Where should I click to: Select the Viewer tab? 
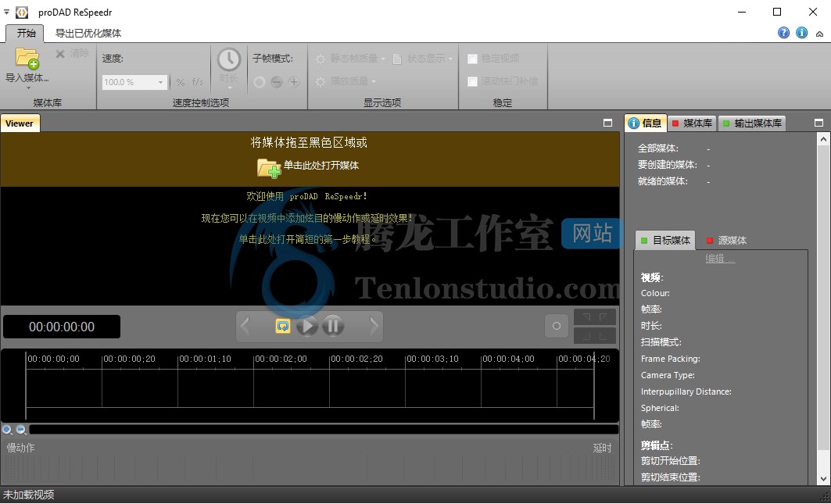pos(20,123)
